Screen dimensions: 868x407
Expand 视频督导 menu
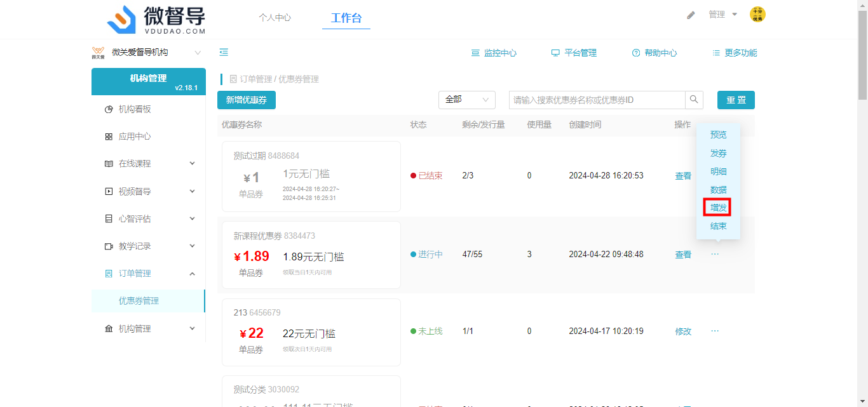(149, 191)
